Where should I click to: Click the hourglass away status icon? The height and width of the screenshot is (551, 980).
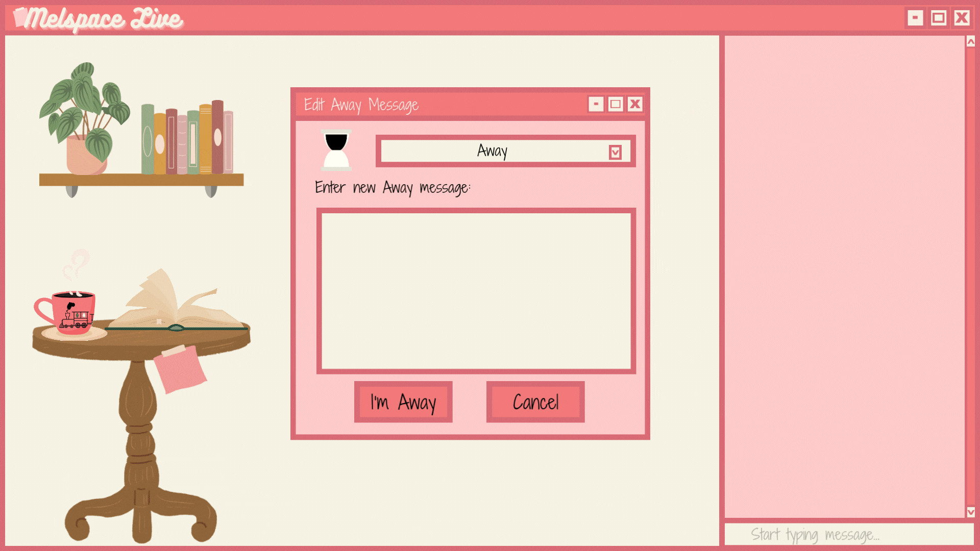[336, 151]
